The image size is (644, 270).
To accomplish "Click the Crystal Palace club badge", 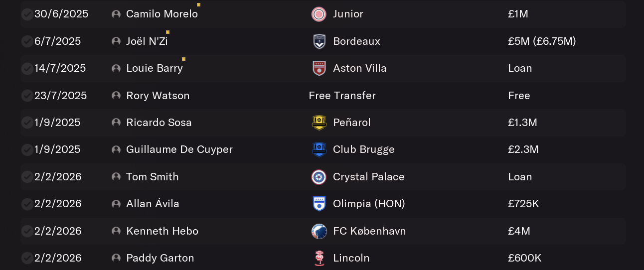I will tap(319, 177).
